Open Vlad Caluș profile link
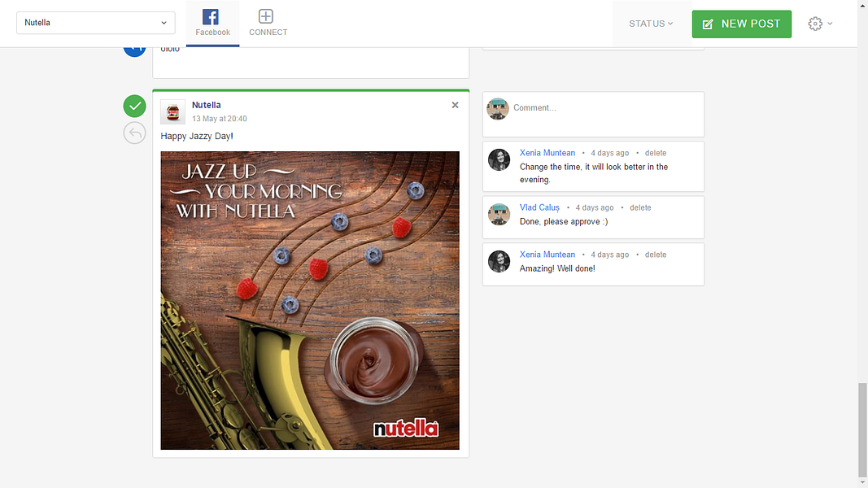This screenshot has height=488, width=868. 539,207
